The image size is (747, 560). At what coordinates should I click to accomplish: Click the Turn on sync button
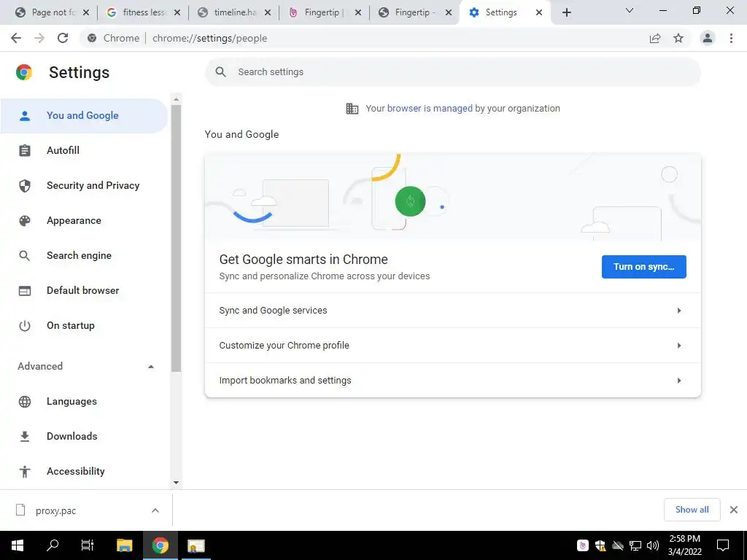pos(643,267)
